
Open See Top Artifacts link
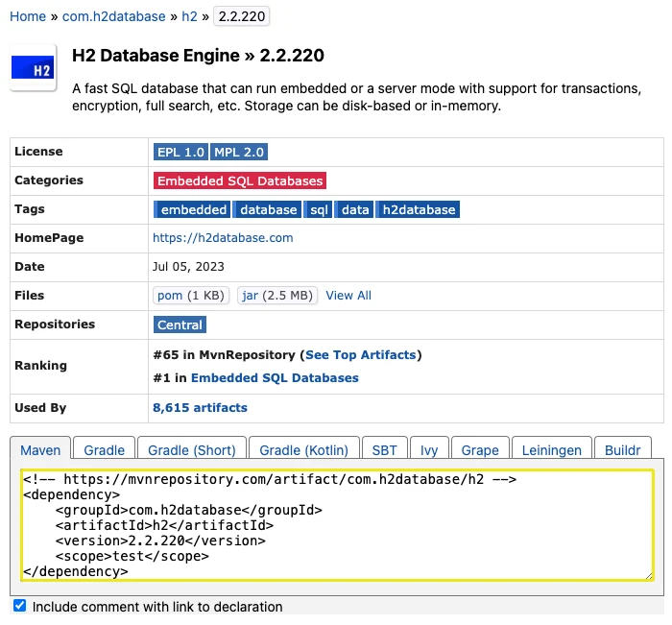coord(360,355)
